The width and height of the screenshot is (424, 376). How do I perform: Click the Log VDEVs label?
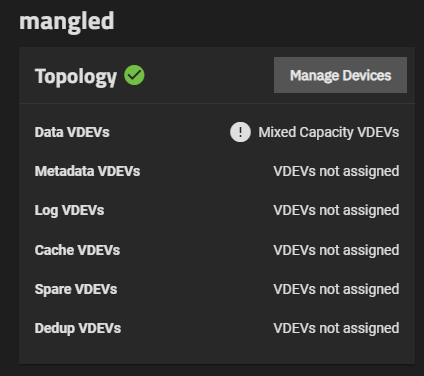[x=69, y=210]
